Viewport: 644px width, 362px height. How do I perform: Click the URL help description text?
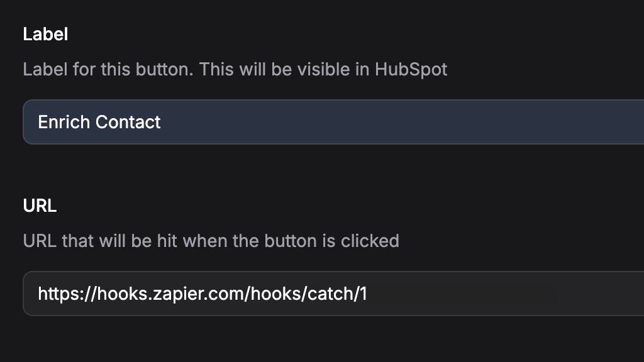click(x=211, y=241)
